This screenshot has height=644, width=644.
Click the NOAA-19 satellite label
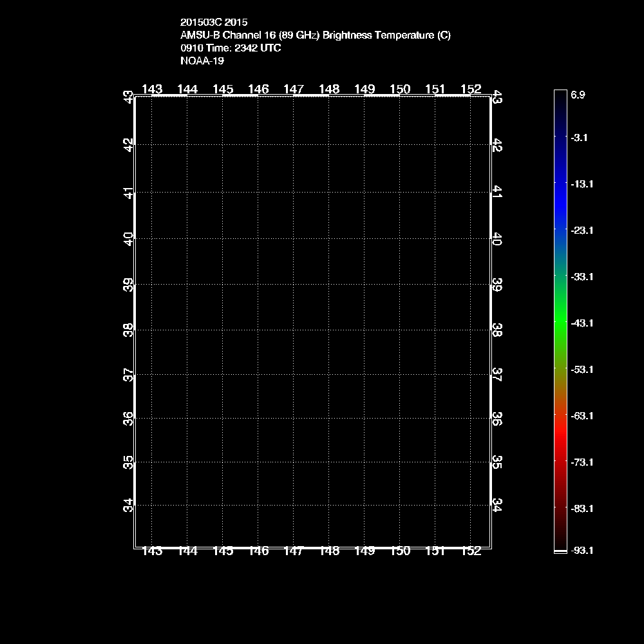pos(202,61)
